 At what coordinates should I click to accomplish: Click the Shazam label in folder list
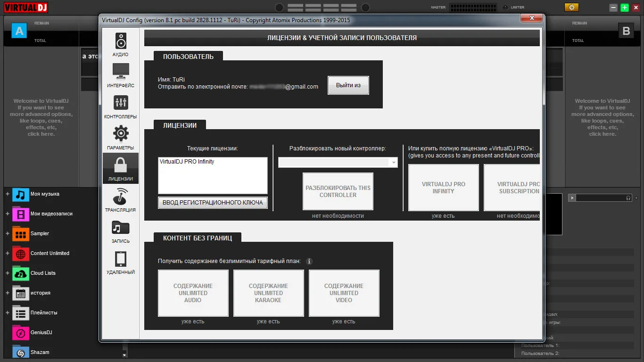click(x=40, y=353)
